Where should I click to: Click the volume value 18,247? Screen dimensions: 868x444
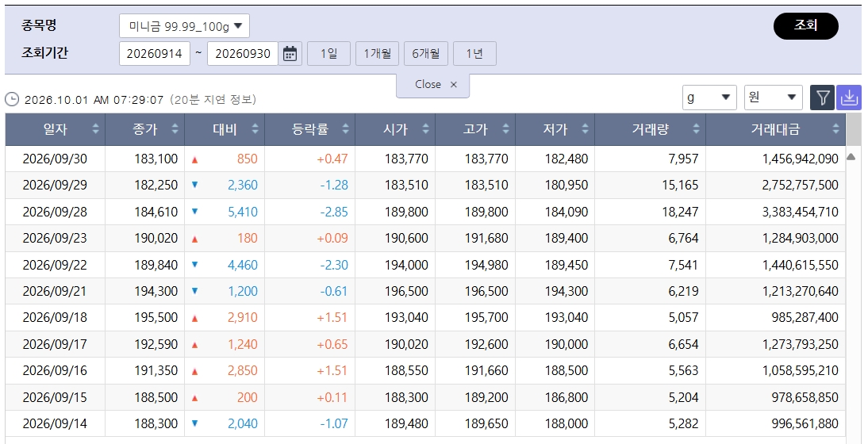[680, 212]
